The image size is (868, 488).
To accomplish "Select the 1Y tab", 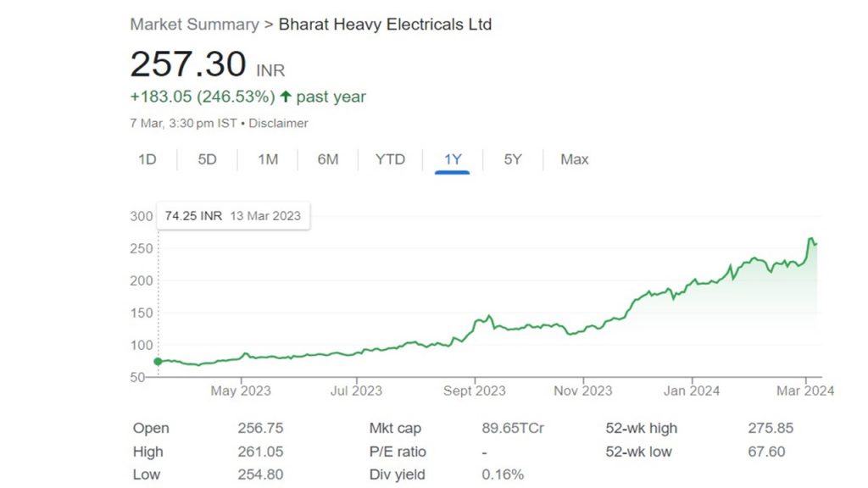I will pos(453,159).
